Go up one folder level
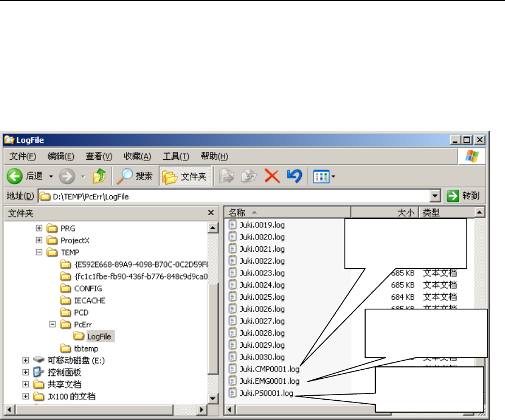Screen dimensions: 505x420 tap(99, 176)
